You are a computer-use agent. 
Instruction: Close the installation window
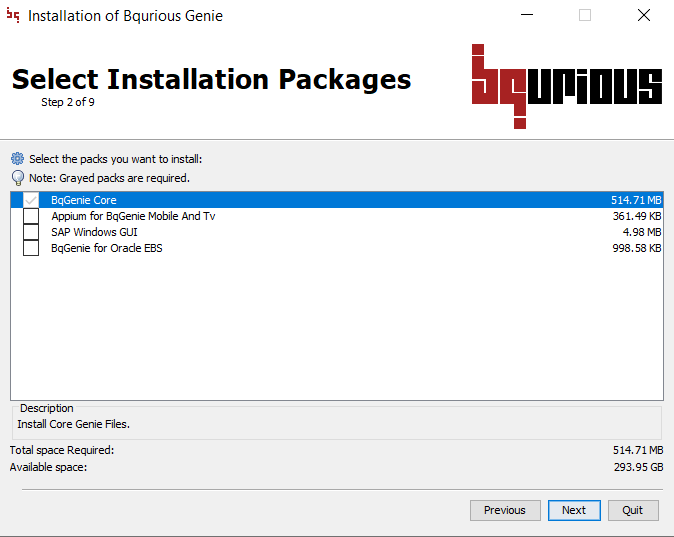coord(644,15)
